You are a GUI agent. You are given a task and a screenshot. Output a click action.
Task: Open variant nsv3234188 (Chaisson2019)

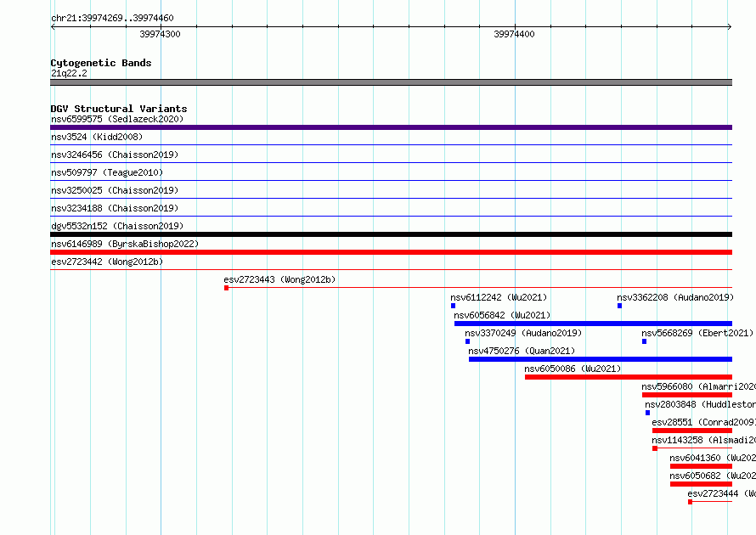coord(115,208)
